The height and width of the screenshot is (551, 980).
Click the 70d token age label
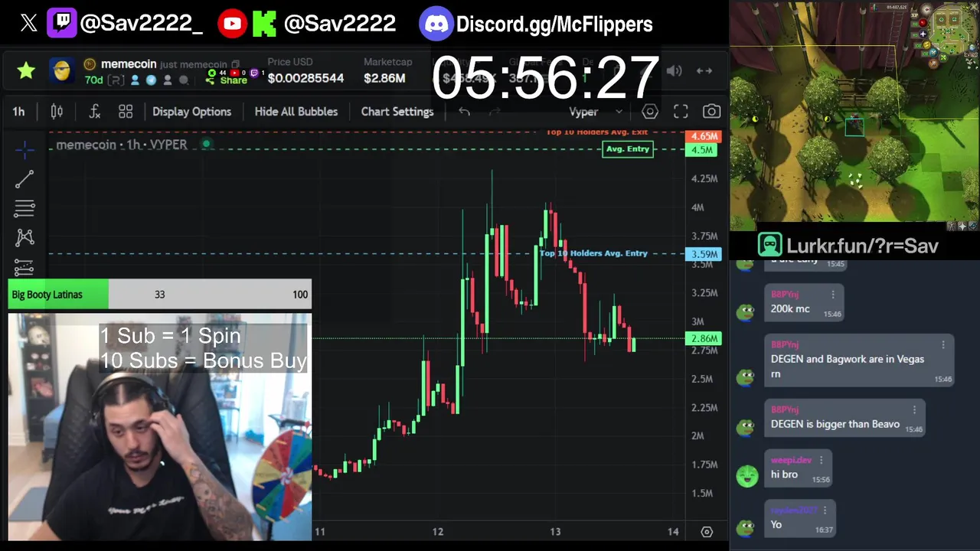click(x=93, y=80)
